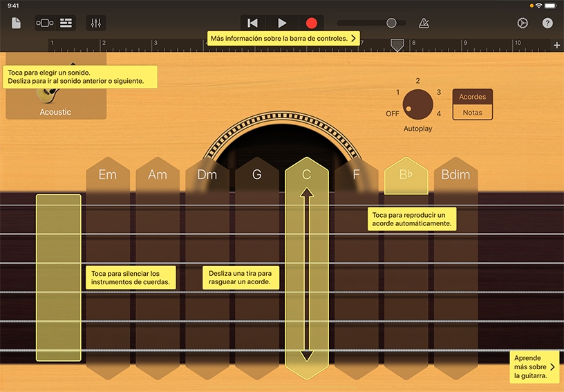
Task: Click 'Desliza una tira para rasguear' tip
Action: (241, 278)
